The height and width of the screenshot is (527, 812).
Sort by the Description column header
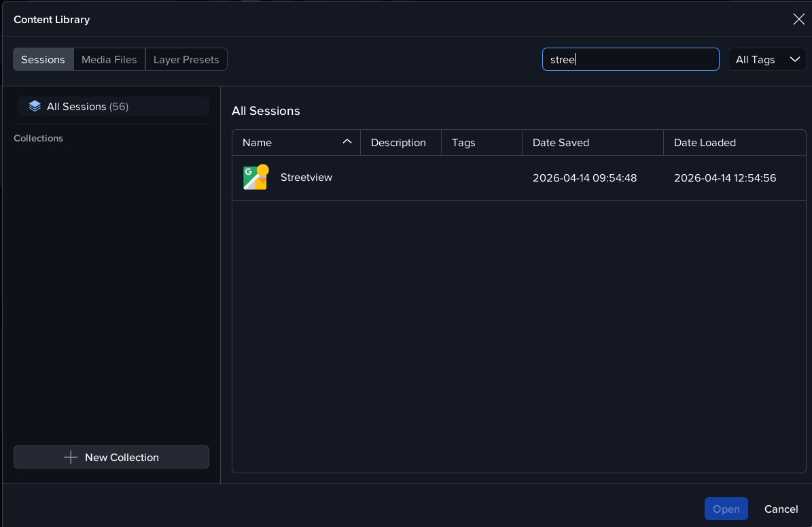(398, 142)
